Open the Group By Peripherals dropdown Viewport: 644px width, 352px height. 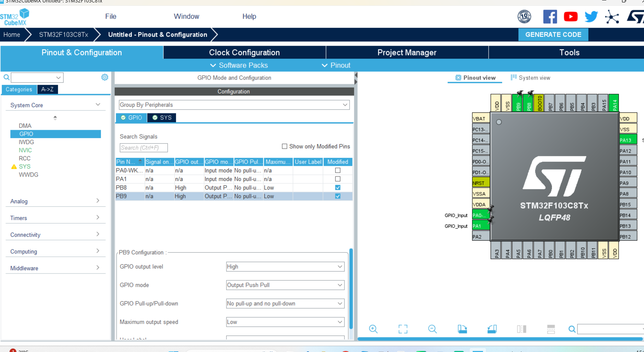(x=234, y=105)
